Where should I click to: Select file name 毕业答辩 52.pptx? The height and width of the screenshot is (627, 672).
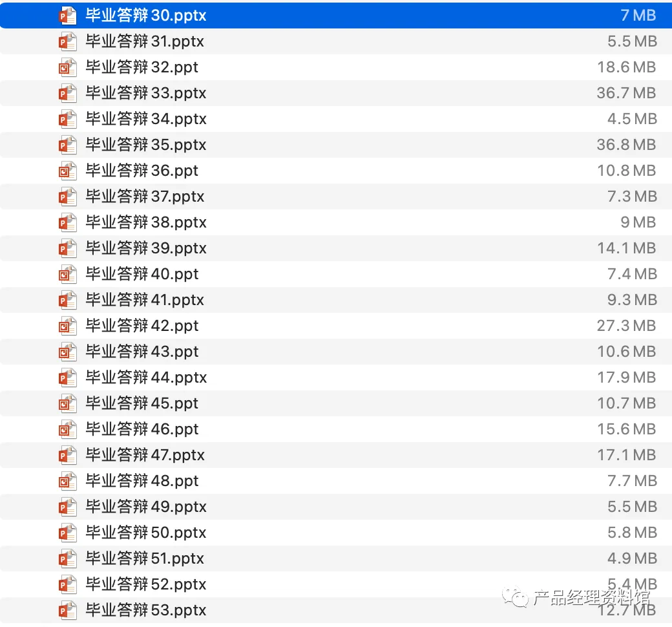coord(146,584)
